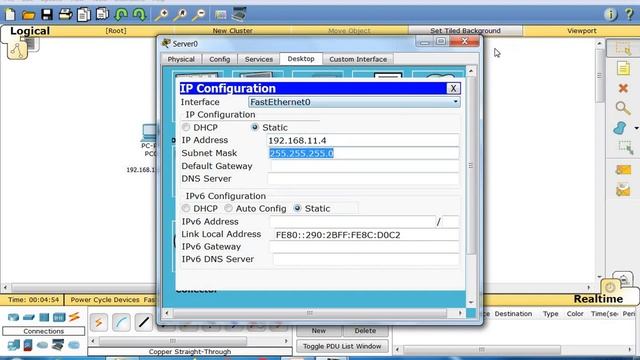The image size is (640, 360).
Task: Click the Copy toolbar icon
Action: pos(84,15)
